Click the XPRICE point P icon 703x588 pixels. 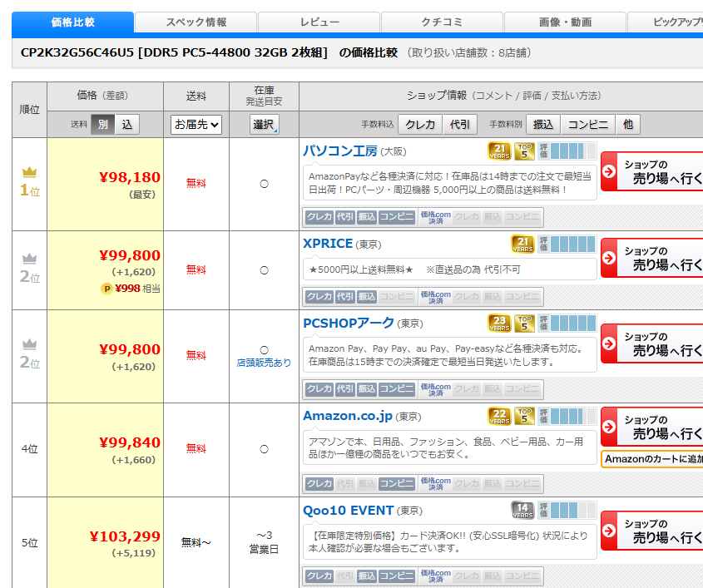(x=106, y=289)
